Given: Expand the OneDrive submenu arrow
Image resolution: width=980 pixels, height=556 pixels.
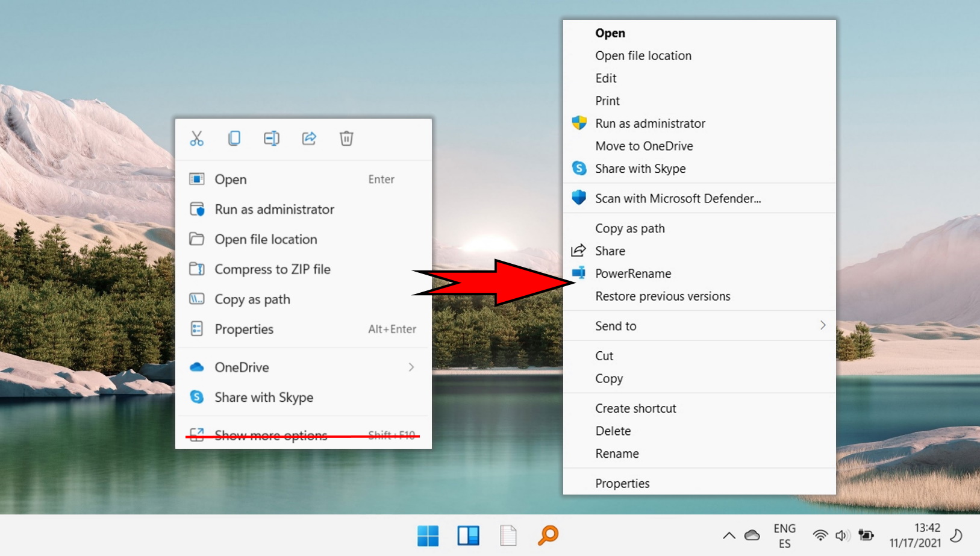Looking at the screenshot, I should coord(411,367).
